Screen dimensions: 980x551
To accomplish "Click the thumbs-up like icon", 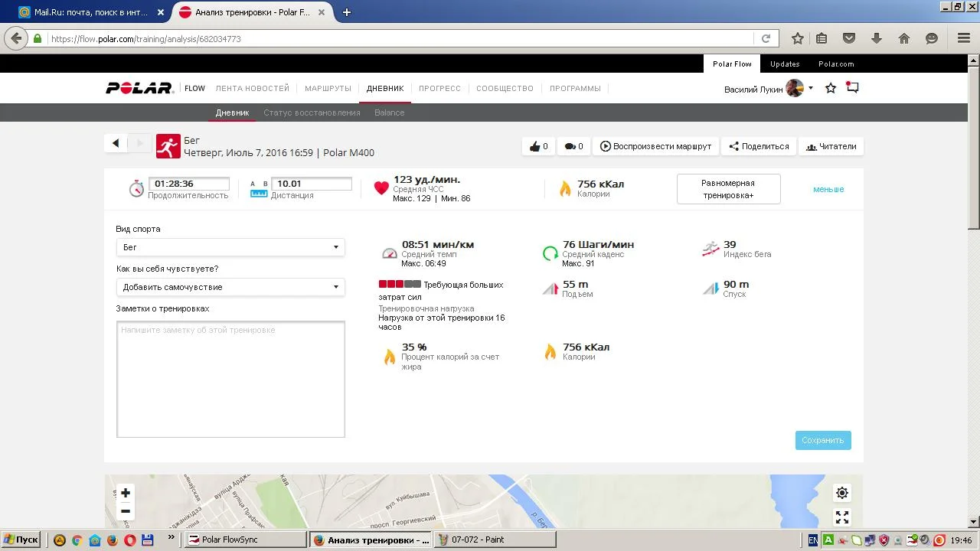I will [x=534, y=146].
